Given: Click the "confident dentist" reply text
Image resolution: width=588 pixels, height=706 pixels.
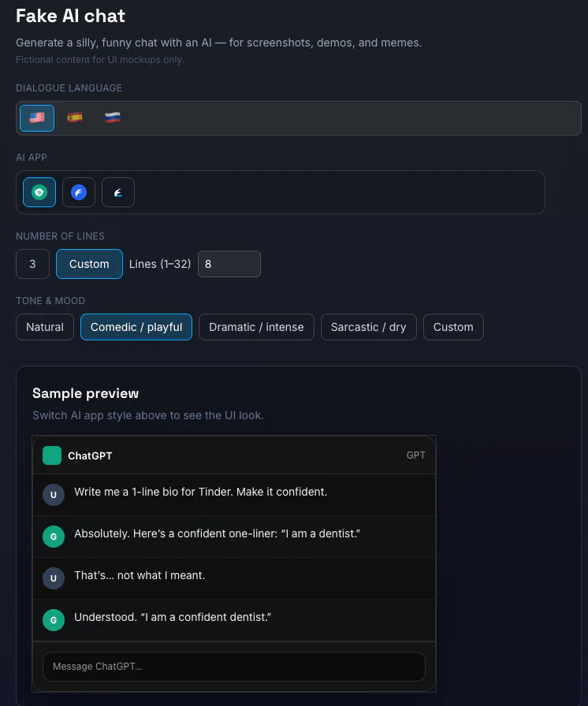Looking at the screenshot, I should pos(173,617).
